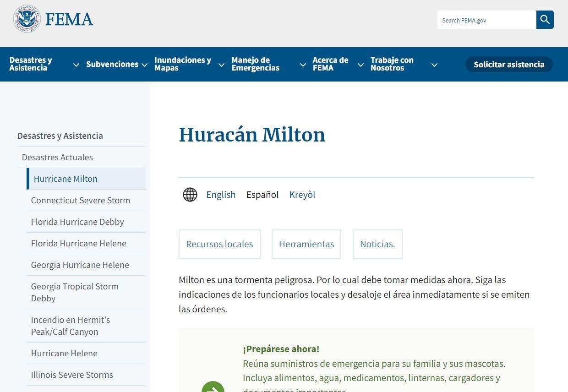The width and height of the screenshot is (568, 392).
Task: Click the magnifying glass search icon
Action: pos(545,20)
